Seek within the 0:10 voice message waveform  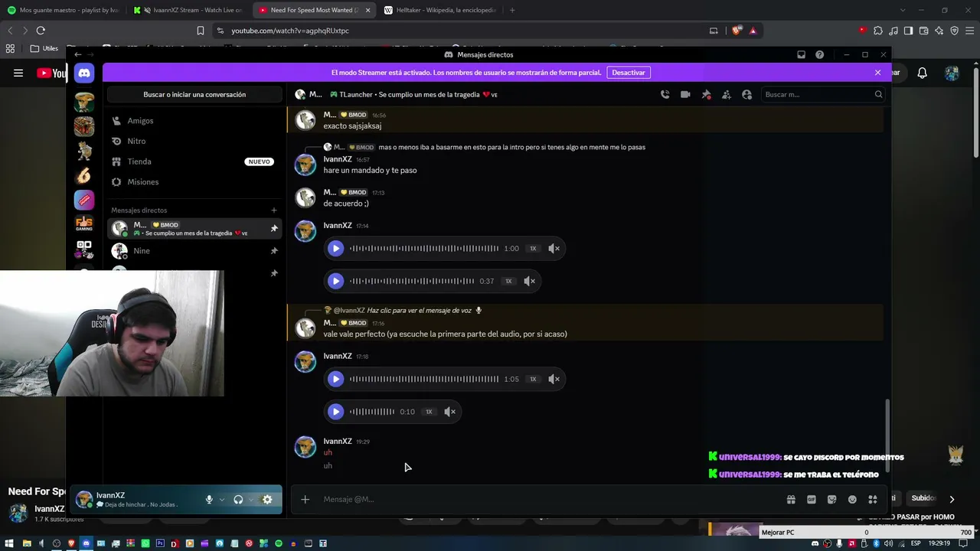point(372,412)
